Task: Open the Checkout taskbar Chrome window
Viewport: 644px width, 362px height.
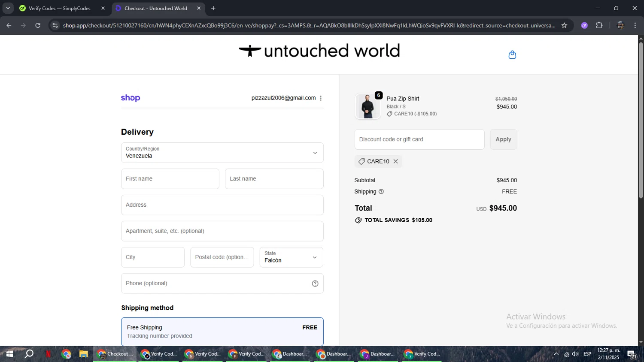Action: (115, 354)
